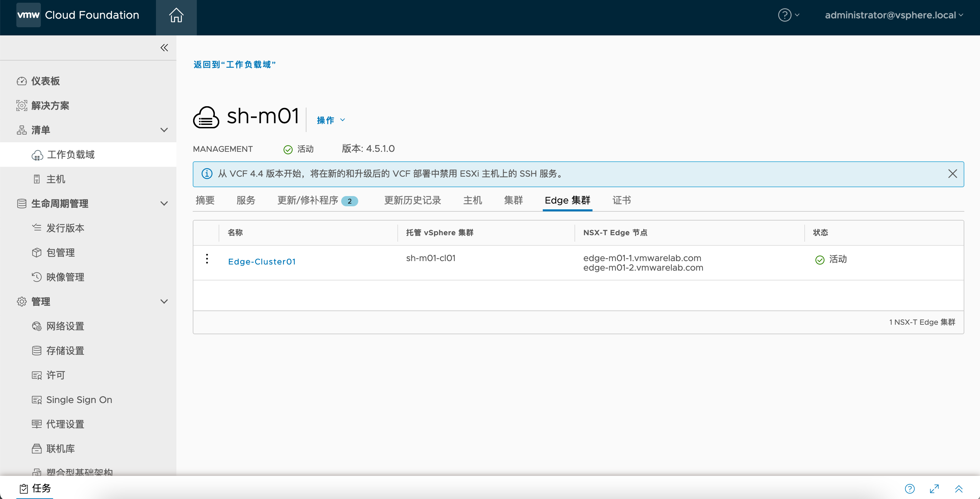Click the 发行版本 list icon
Image resolution: width=980 pixels, height=499 pixels.
click(37, 228)
